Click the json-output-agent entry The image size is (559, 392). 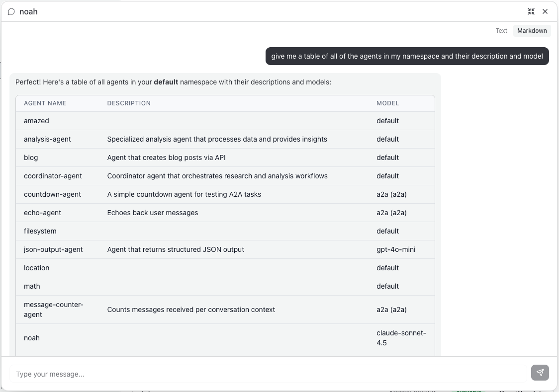(224, 249)
